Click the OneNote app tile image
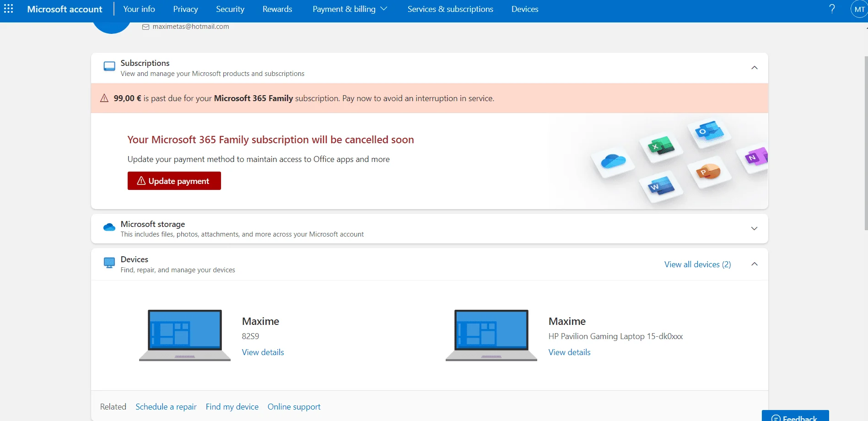 tap(754, 158)
